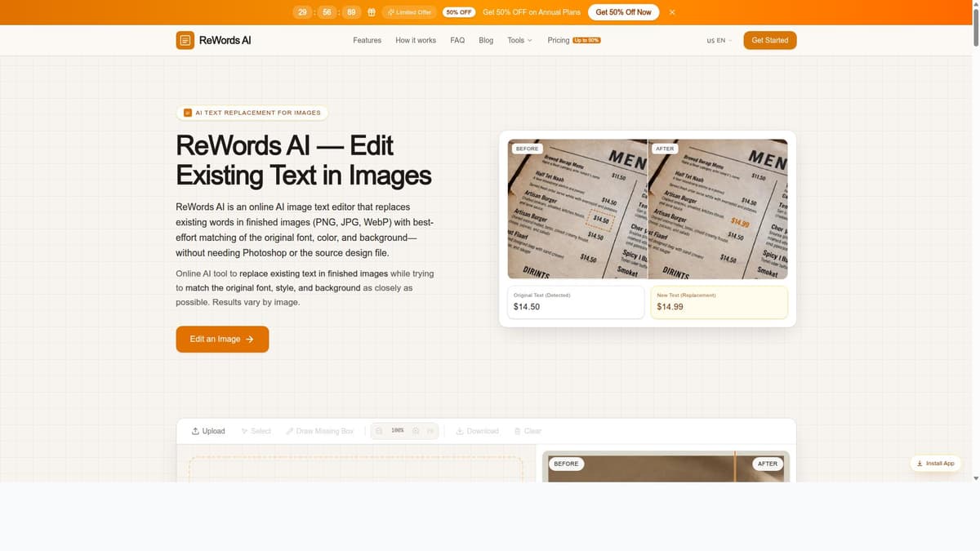
Task: Click the comparison slider handle in lower preview
Action: (735, 466)
